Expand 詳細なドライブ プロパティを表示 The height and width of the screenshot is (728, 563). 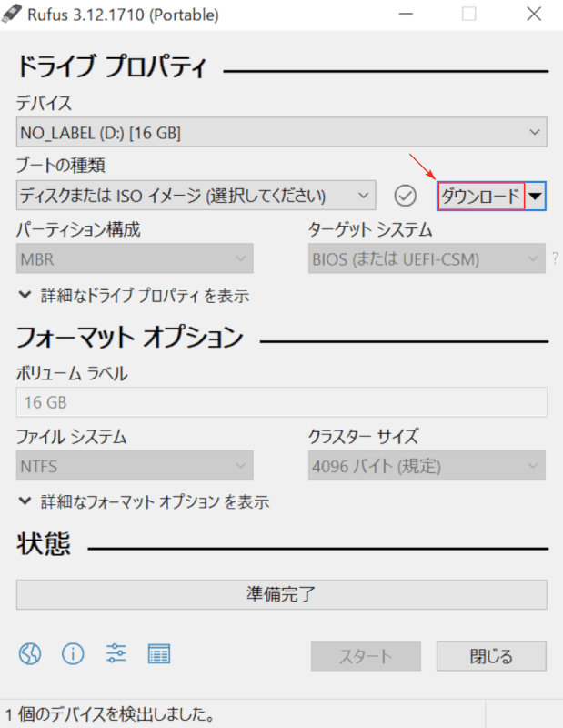pyautogui.click(x=134, y=296)
